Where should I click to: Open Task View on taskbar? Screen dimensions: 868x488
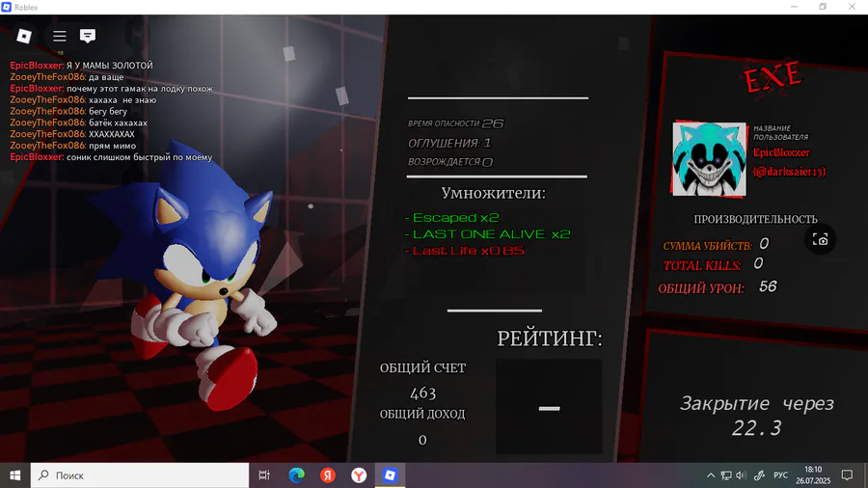tap(264, 475)
